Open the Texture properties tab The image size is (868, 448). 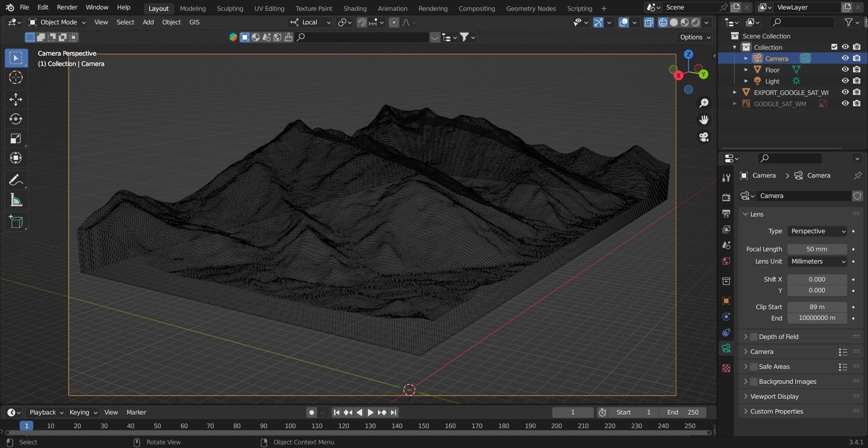726,368
